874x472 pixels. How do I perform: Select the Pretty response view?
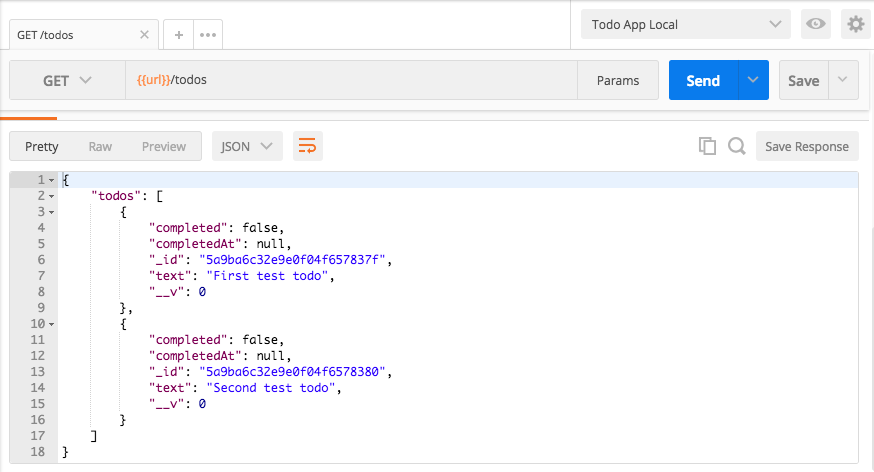tap(42, 146)
